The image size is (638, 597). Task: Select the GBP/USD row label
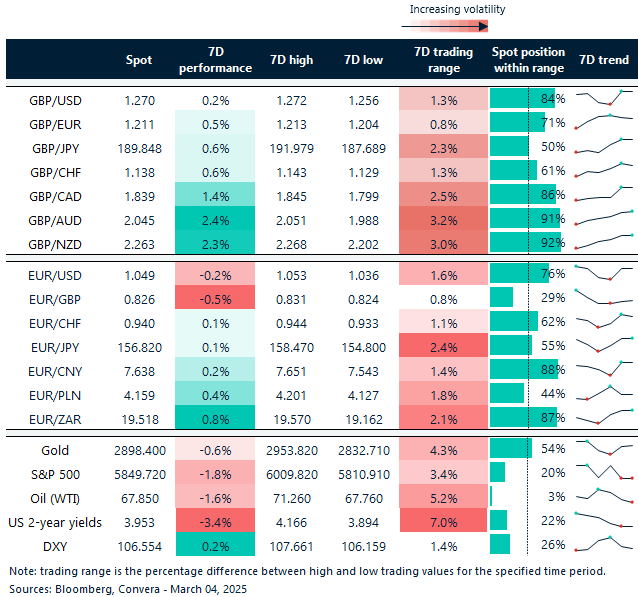[55, 101]
